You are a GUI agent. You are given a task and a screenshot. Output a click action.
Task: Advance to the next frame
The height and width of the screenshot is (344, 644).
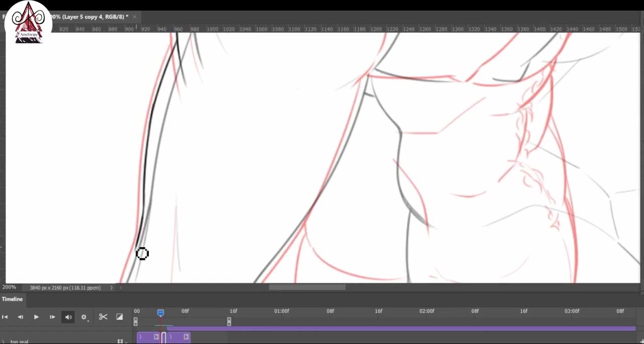(52, 317)
